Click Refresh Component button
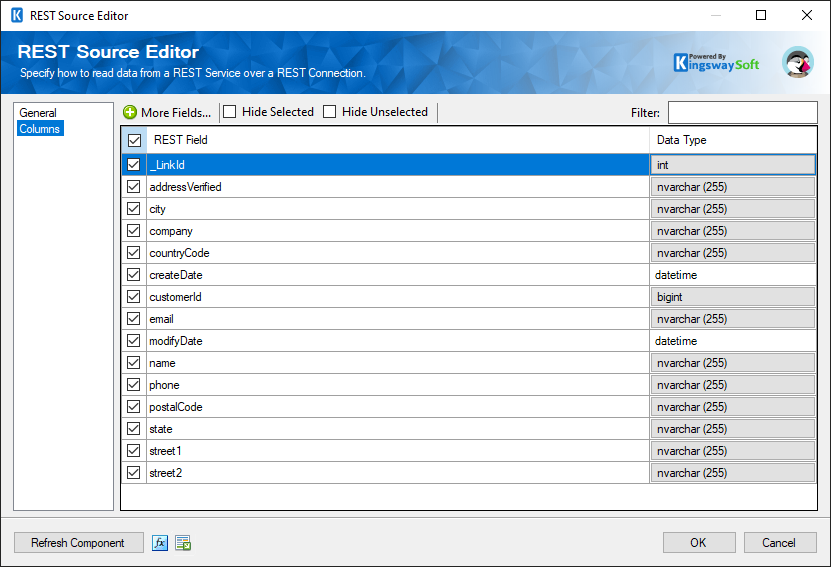831x567 pixels. (x=78, y=543)
